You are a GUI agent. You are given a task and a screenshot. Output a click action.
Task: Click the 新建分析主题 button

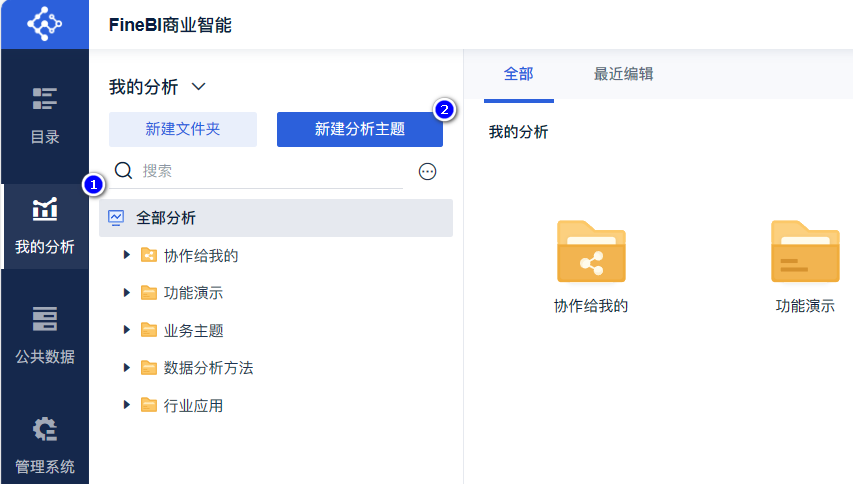tap(360, 129)
